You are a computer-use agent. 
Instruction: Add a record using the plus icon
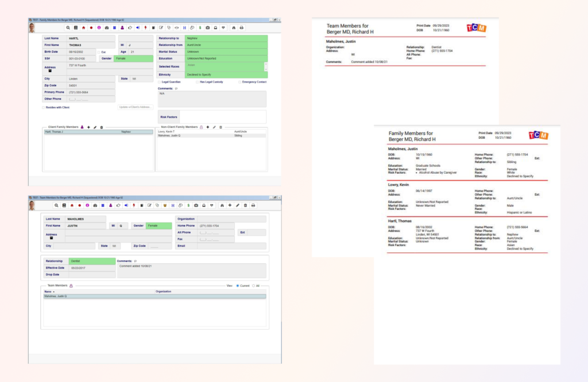pos(230,205)
